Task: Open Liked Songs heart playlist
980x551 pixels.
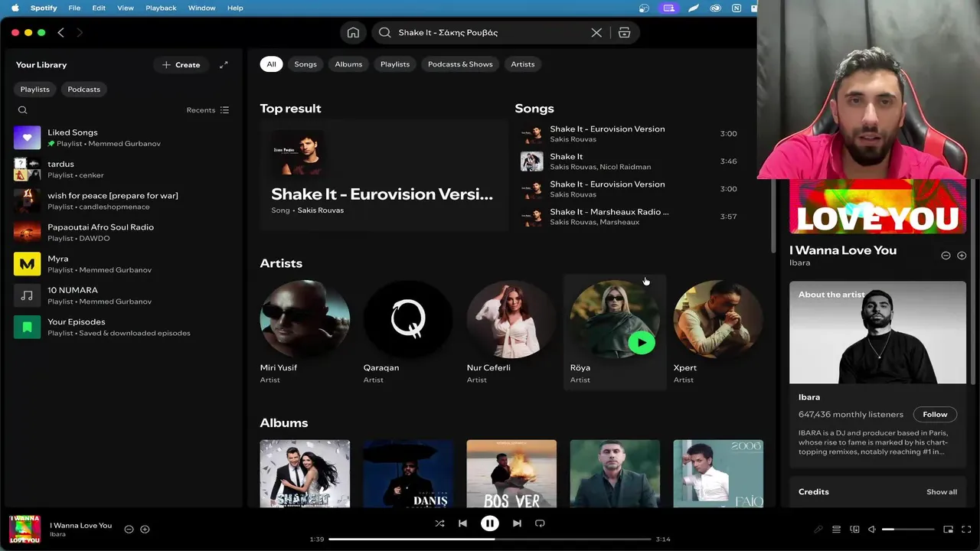Action: 27,138
